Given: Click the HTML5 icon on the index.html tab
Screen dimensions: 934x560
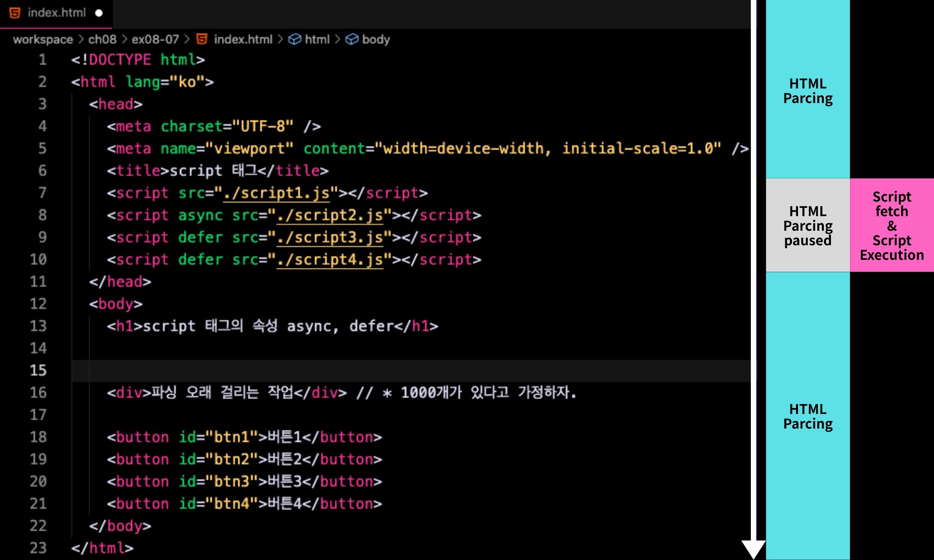Looking at the screenshot, I should click(x=15, y=13).
